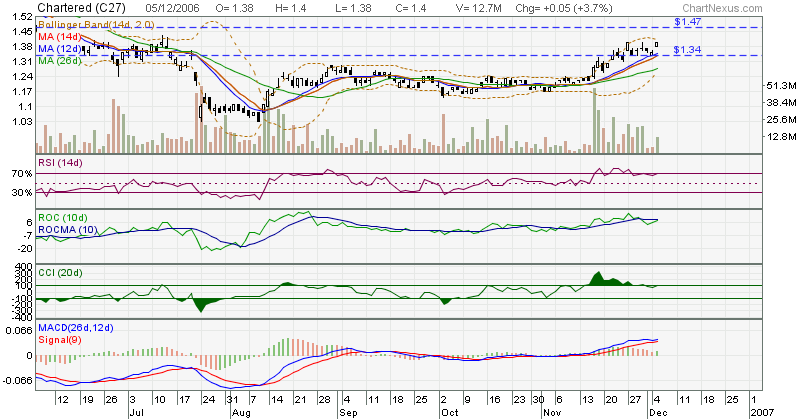Screen dimensions: 800x419
Task: Click the Jul month label on time axis
Action: point(136,412)
